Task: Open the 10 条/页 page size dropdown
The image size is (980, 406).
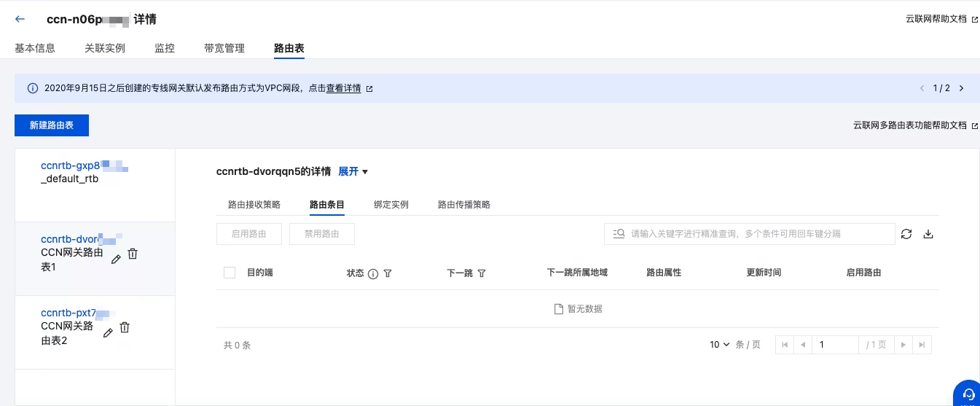Action: [x=720, y=345]
